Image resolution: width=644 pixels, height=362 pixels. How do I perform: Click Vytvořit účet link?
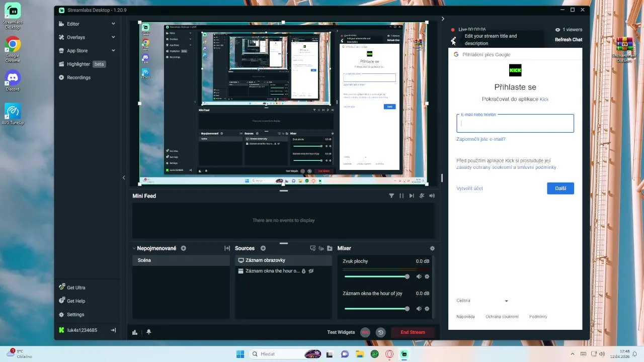pyautogui.click(x=469, y=189)
